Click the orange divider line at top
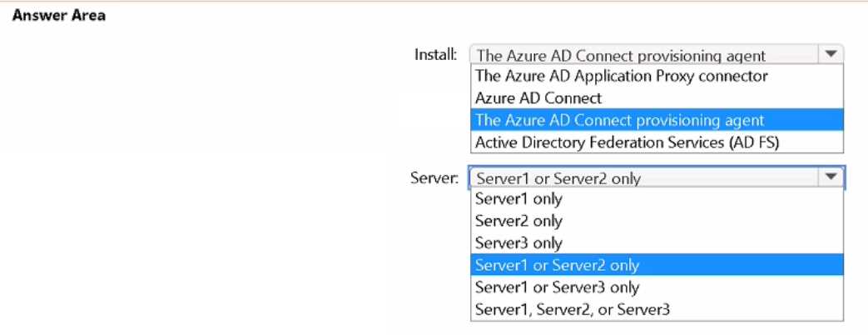This screenshot has width=868, height=335. (434, 1)
